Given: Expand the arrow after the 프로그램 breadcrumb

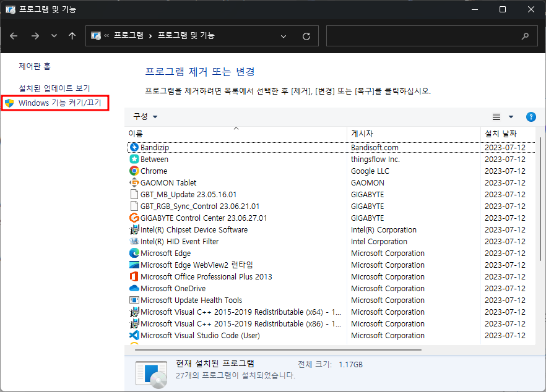Looking at the screenshot, I should tap(150, 36).
